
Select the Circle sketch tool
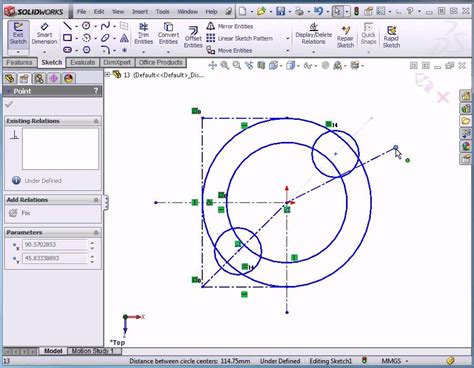click(86, 26)
